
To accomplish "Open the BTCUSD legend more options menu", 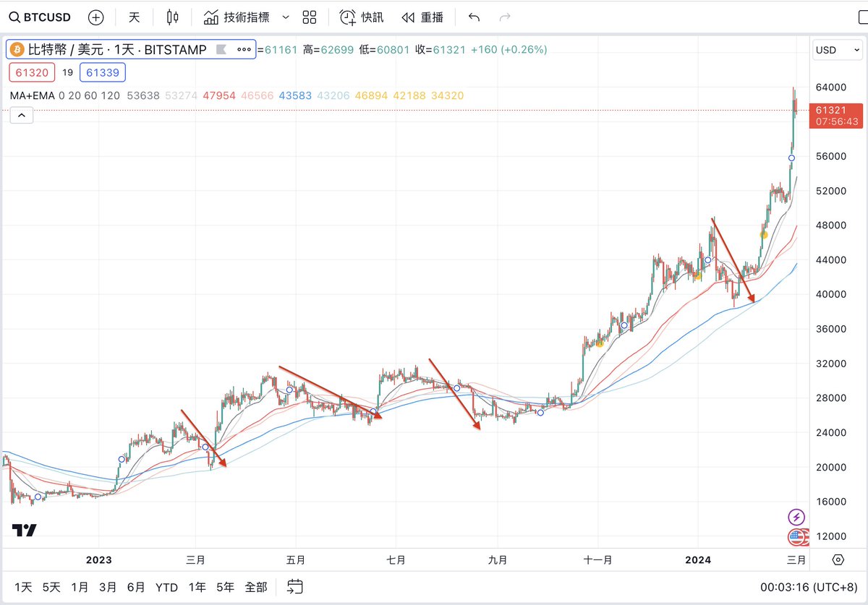I will pyautogui.click(x=244, y=49).
